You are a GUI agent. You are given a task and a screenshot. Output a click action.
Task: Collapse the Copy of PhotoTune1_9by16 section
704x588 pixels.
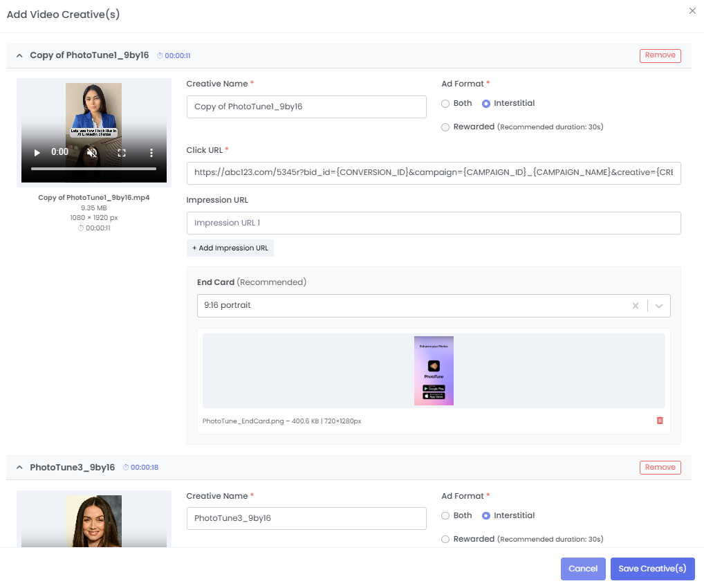(x=20, y=55)
